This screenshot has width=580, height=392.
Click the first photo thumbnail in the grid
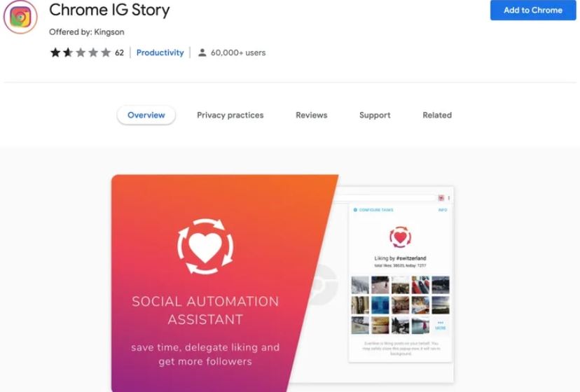(360, 285)
